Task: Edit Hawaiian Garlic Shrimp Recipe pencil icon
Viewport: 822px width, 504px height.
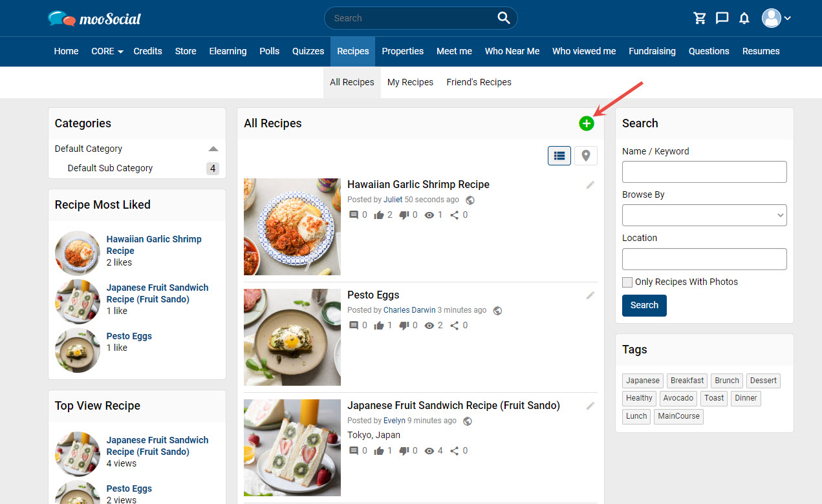Action: 590,185
